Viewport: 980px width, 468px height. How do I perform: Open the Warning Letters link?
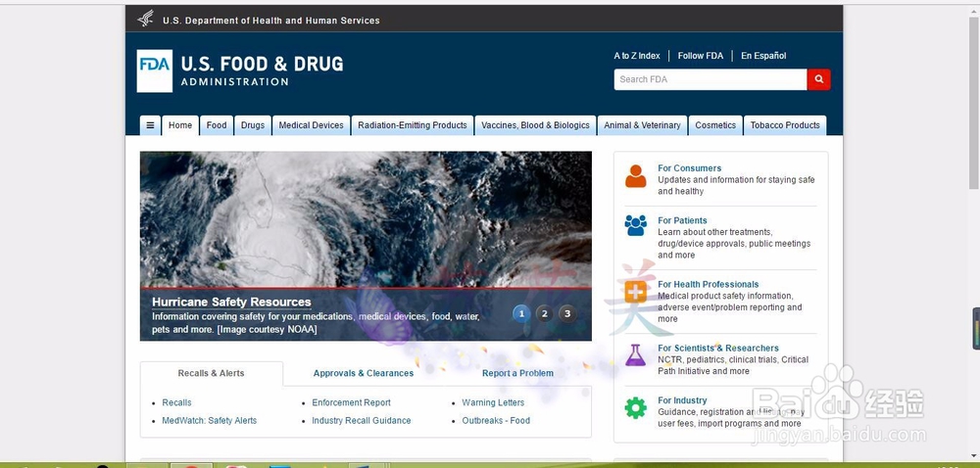(493, 402)
